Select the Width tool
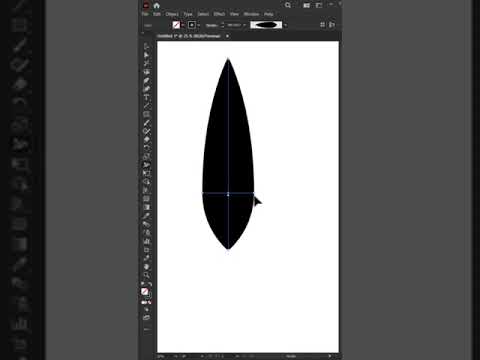This screenshot has height=360, width=480. 146,165
